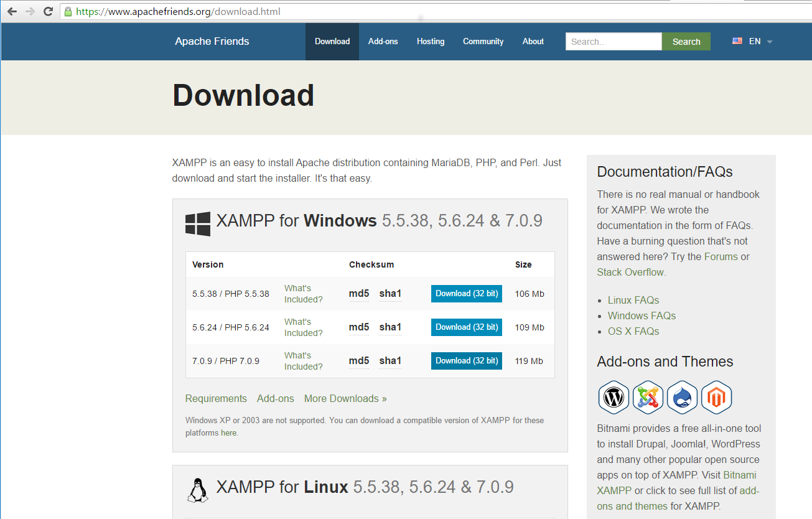Open Linux FAQs link
The width and height of the screenshot is (812, 519).
click(633, 301)
